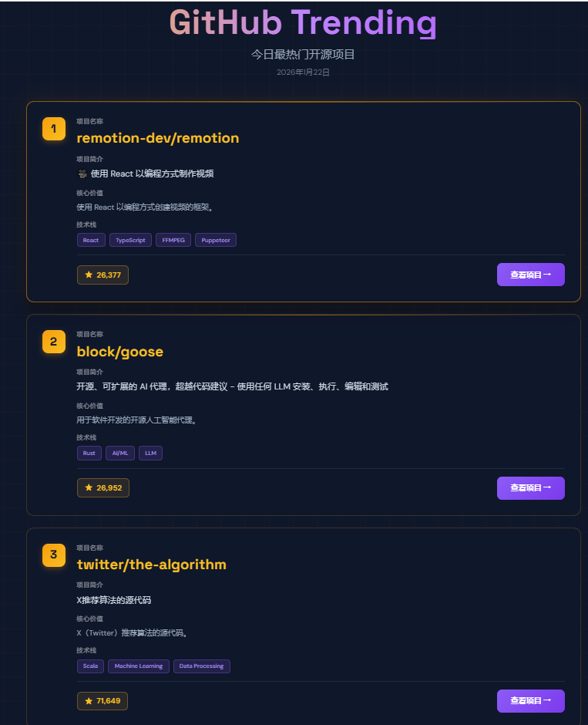Select the TypeScript tech tag
Viewport: 588px width, 725px height.
[130, 240]
